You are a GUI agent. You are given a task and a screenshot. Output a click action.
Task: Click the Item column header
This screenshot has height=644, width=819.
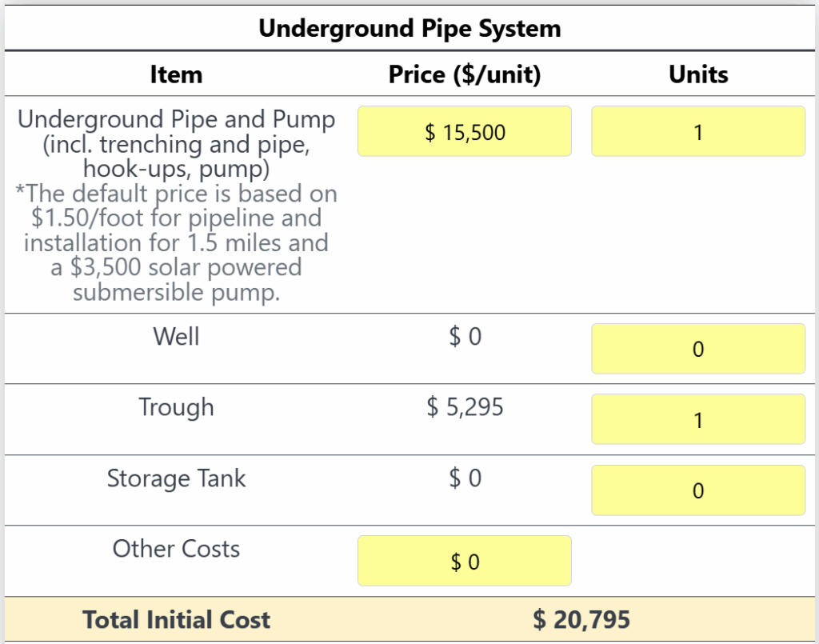[176, 74]
